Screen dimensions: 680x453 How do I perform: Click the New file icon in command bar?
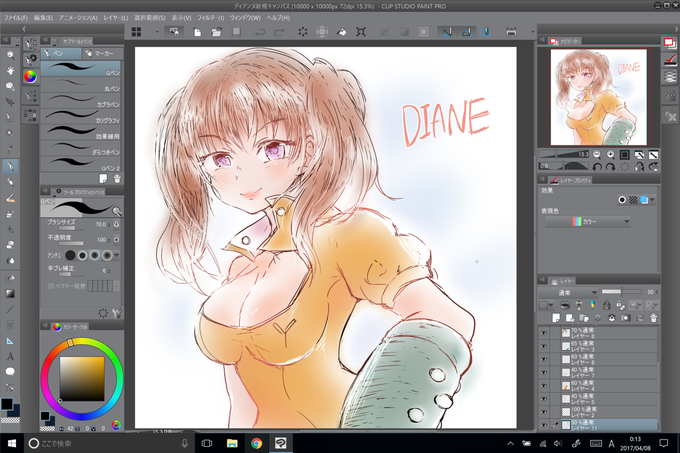point(197,32)
